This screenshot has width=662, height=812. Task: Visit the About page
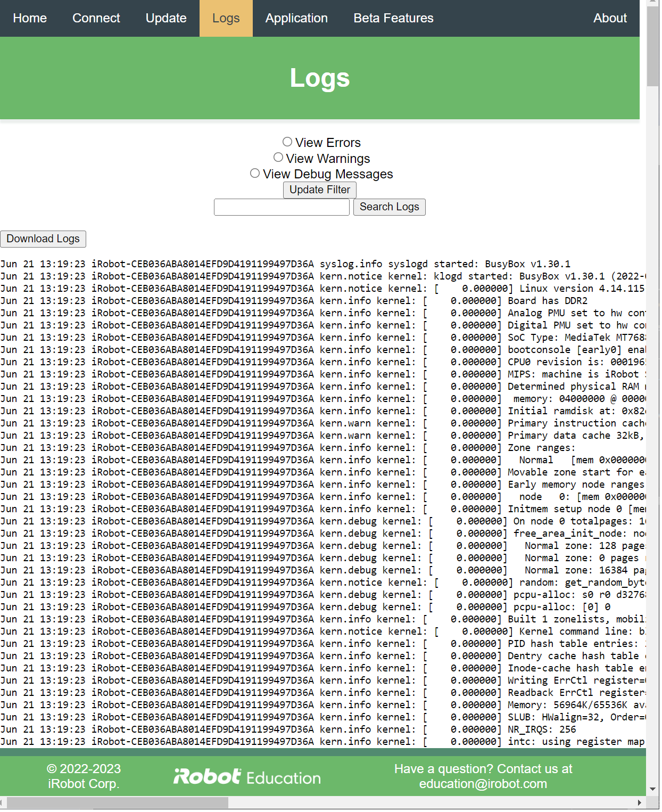point(610,18)
